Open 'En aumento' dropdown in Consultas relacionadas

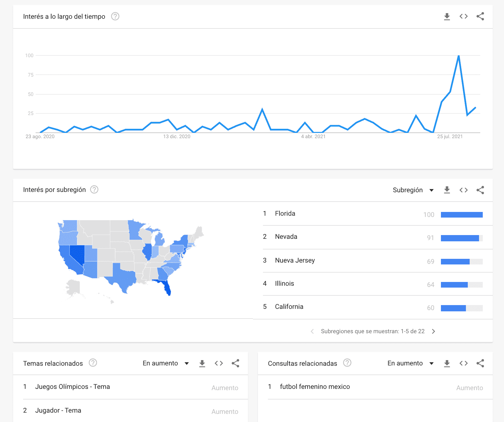[x=411, y=363]
